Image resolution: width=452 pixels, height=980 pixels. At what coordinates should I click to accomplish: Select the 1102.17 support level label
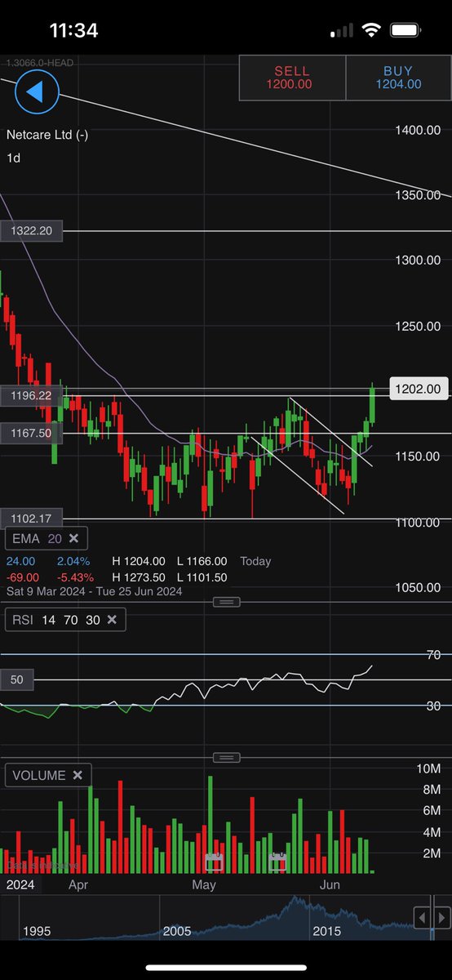(x=31, y=518)
